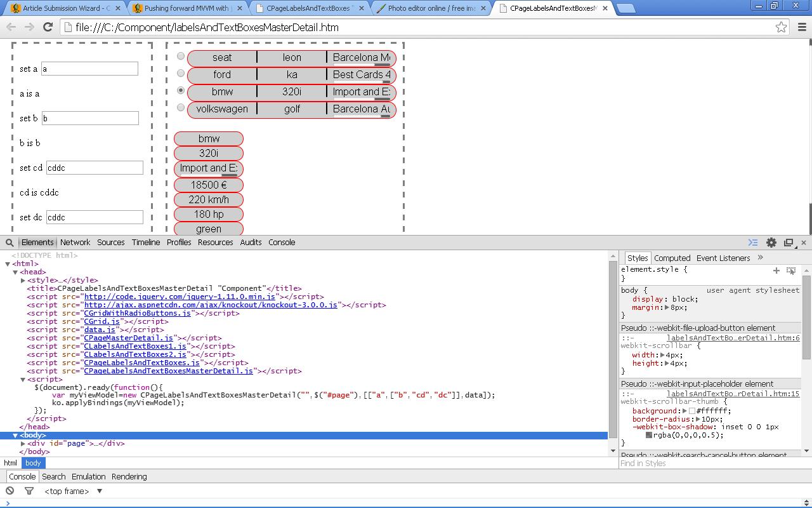This screenshot has width=812, height=508.
Task: Open the CGridWithRadioButtons.js link
Action: tap(137, 313)
